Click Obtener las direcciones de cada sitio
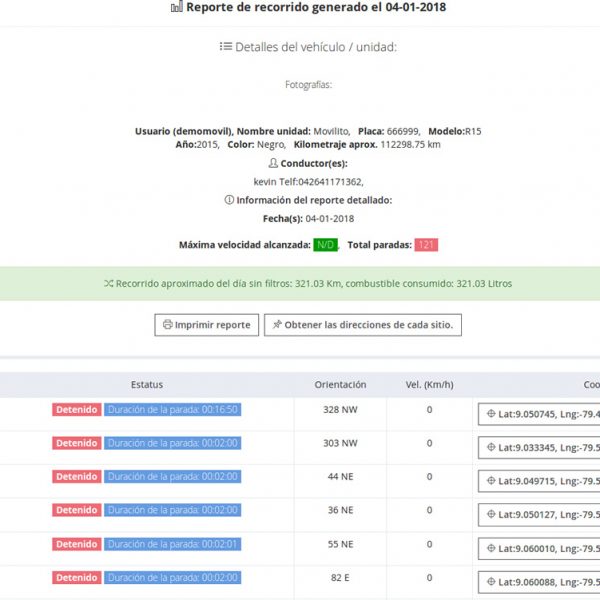Image resolution: width=600 pixels, height=600 pixels. (x=363, y=325)
